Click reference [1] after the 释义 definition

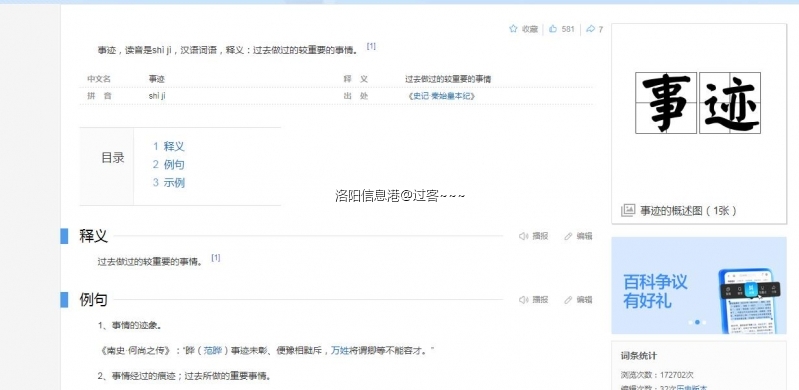click(x=216, y=258)
